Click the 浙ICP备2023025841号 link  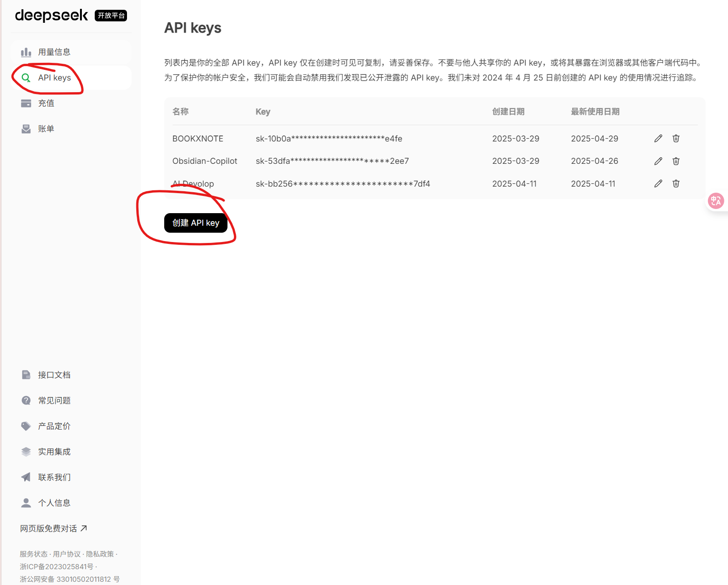56,566
